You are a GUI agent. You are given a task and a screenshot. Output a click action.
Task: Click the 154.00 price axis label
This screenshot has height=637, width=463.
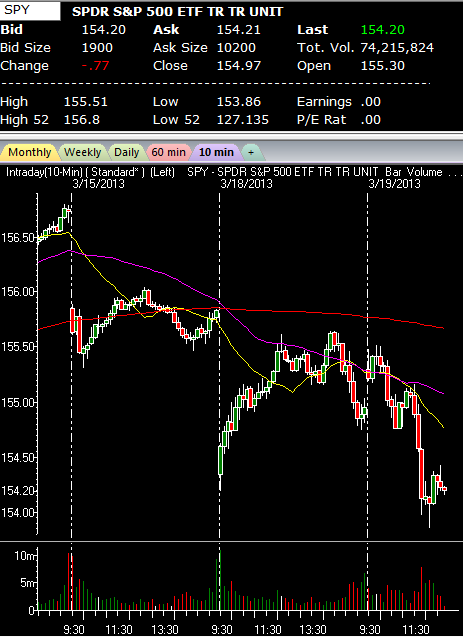(x=18, y=513)
